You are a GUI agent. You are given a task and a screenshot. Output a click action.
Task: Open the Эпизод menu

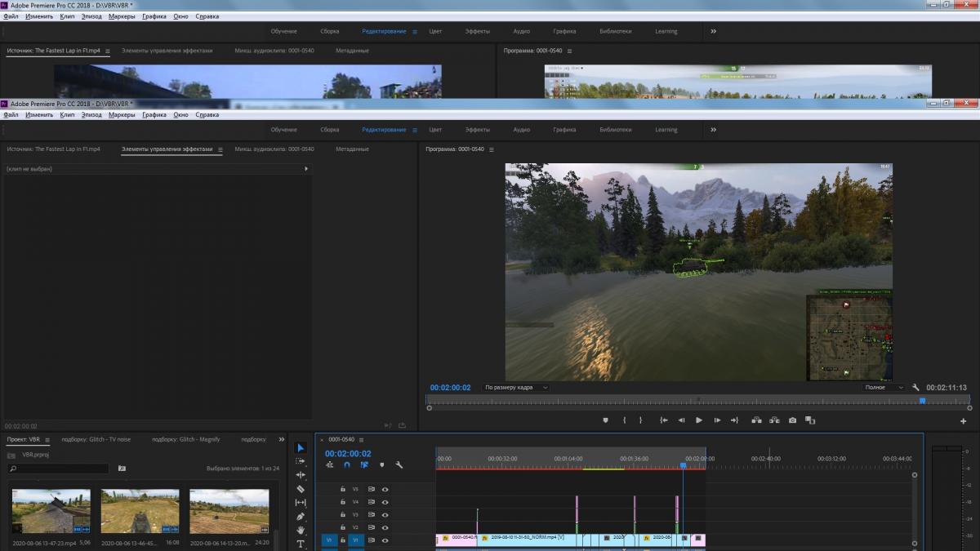91,115
